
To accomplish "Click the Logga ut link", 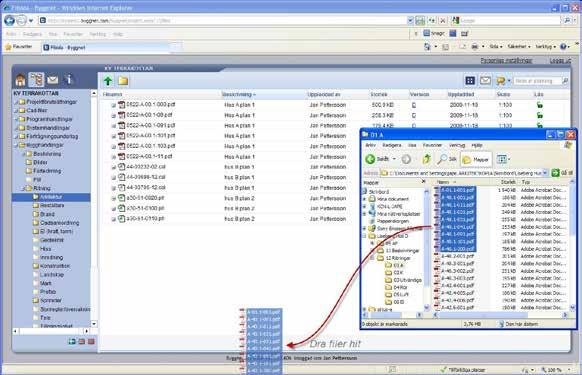I will pyautogui.click(x=560, y=61).
